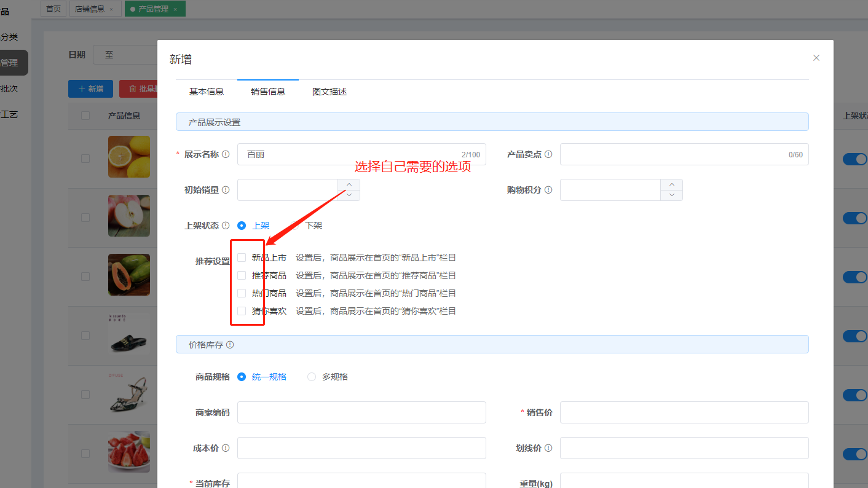
Task: Click the 划线价 input field
Action: (684, 448)
